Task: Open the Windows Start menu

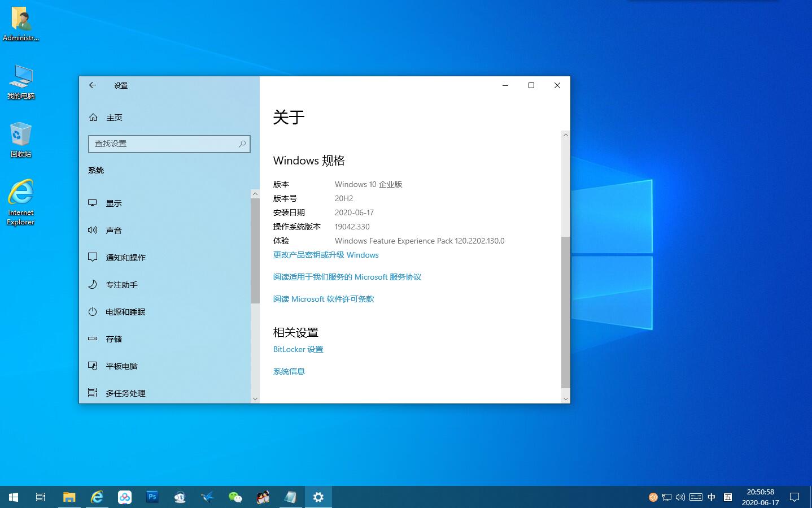Action: 14,497
